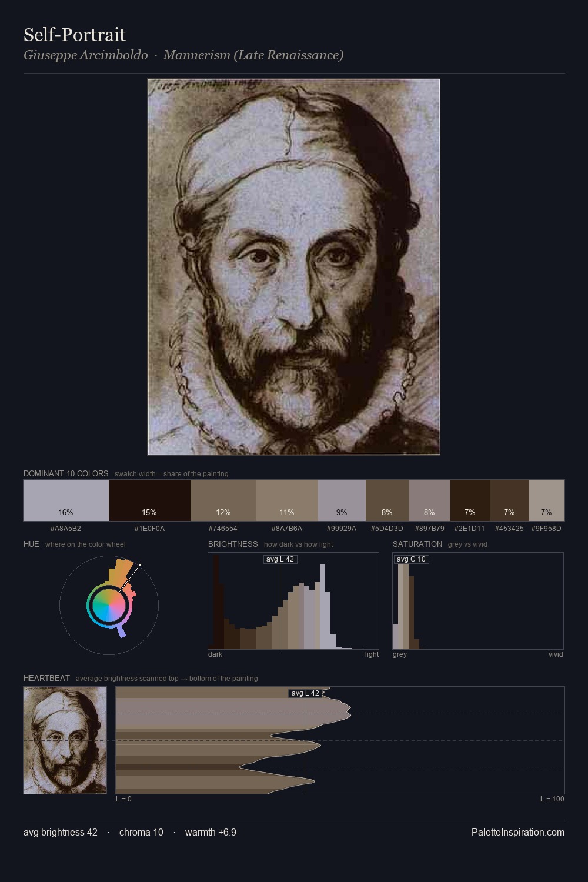Click hex code text #5D4D3D
The width and height of the screenshot is (588, 882).
coord(387,529)
